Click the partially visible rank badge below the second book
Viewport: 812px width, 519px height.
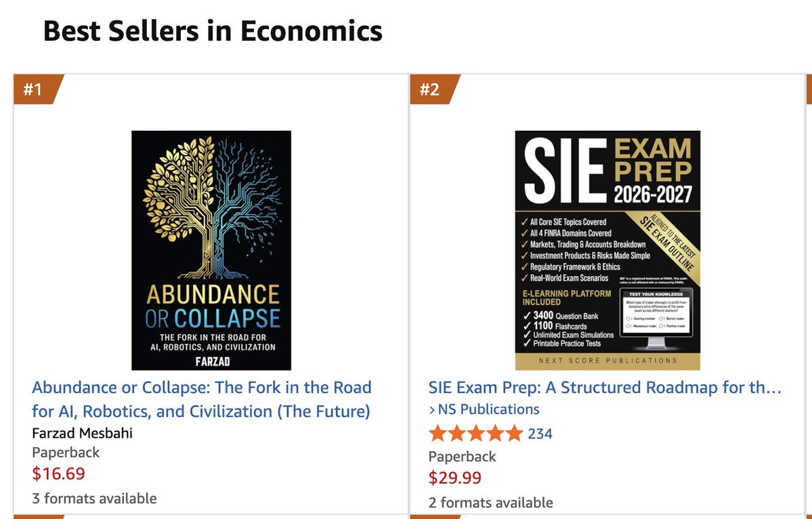431,516
